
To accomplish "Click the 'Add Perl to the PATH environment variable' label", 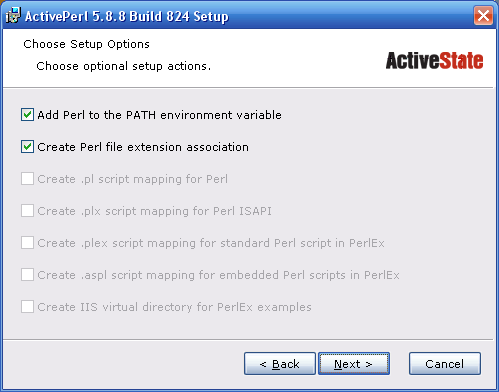I will pos(159,115).
